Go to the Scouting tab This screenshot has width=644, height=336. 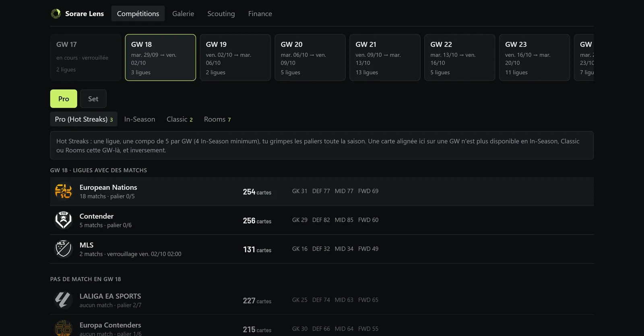coord(221,14)
